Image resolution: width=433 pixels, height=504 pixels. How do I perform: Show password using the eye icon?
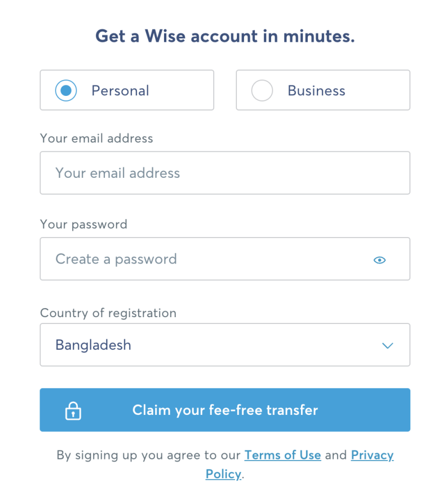pos(379,260)
